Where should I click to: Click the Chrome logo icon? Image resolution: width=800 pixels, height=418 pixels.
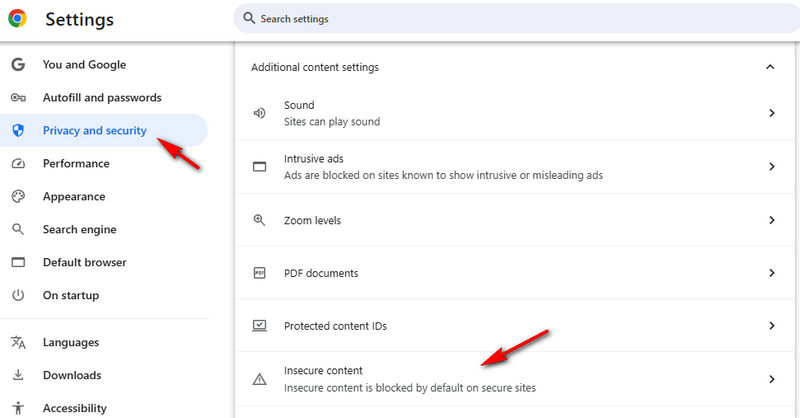coord(17,18)
